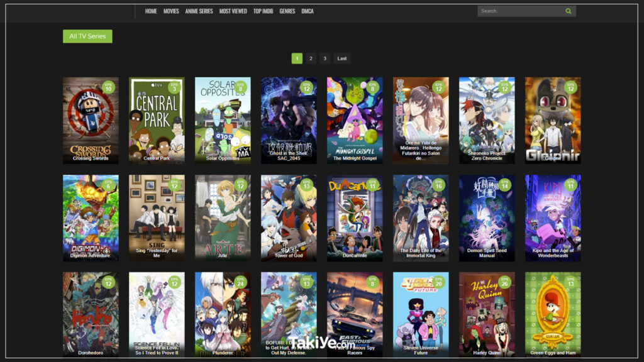Open the BOFURI poster

pyautogui.click(x=289, y=315)
